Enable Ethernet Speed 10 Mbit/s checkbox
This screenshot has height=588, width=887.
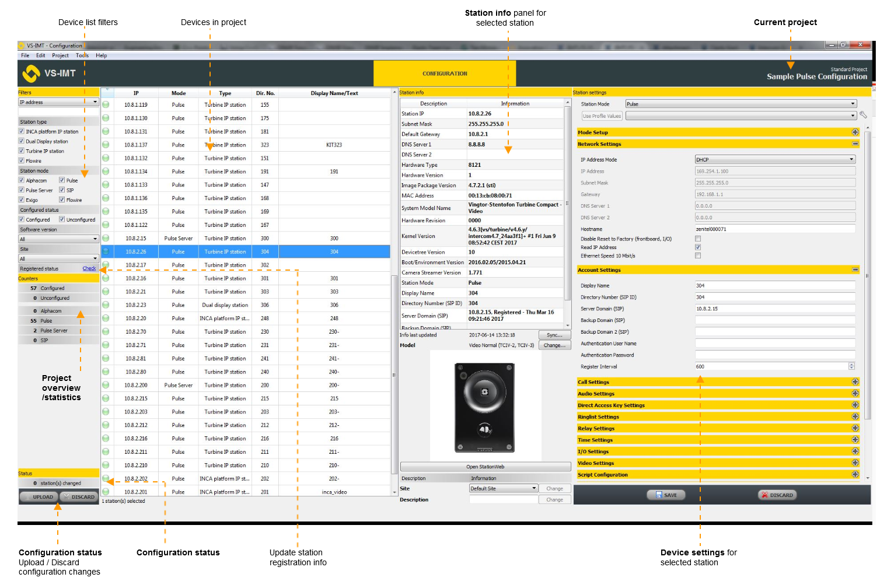(698, 256)
